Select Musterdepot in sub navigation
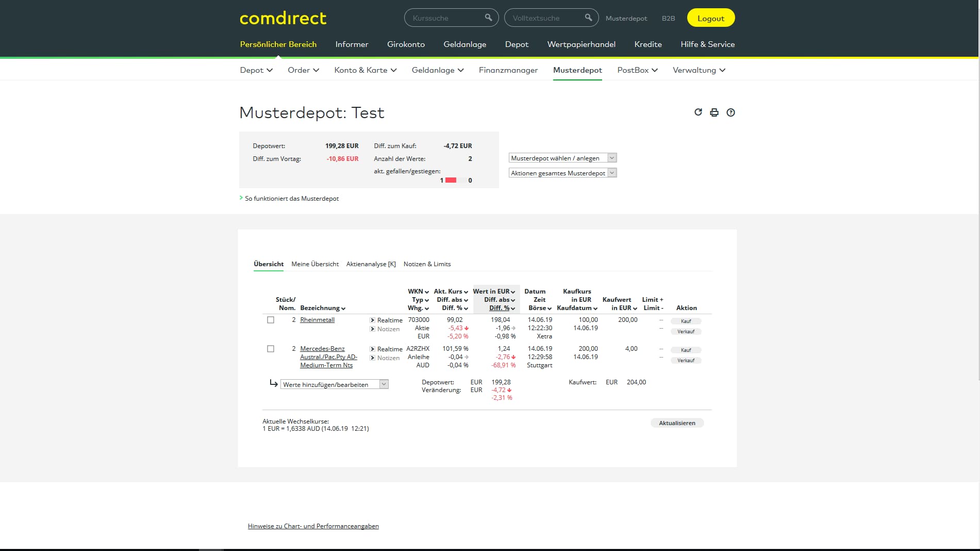Screen dimensions: 980x551 pos(577,70)
